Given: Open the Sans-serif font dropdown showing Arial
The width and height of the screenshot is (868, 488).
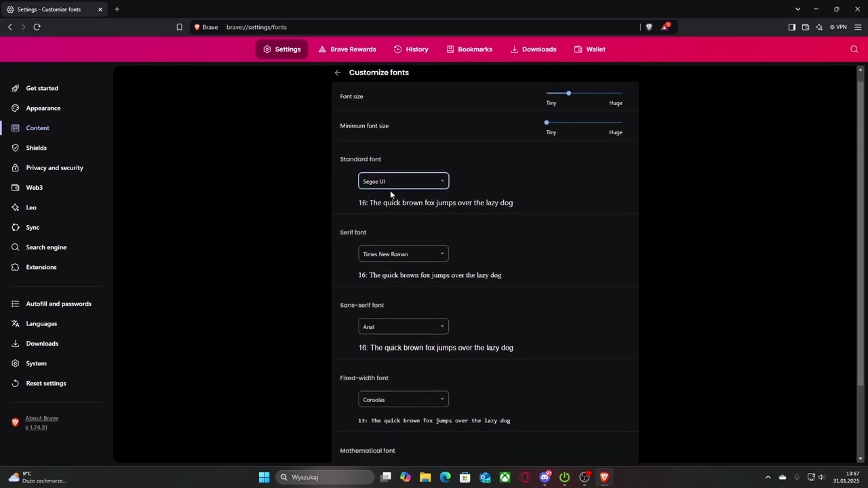Looking at the screenshot, I should pyautogui.click(x=403, y=327).
